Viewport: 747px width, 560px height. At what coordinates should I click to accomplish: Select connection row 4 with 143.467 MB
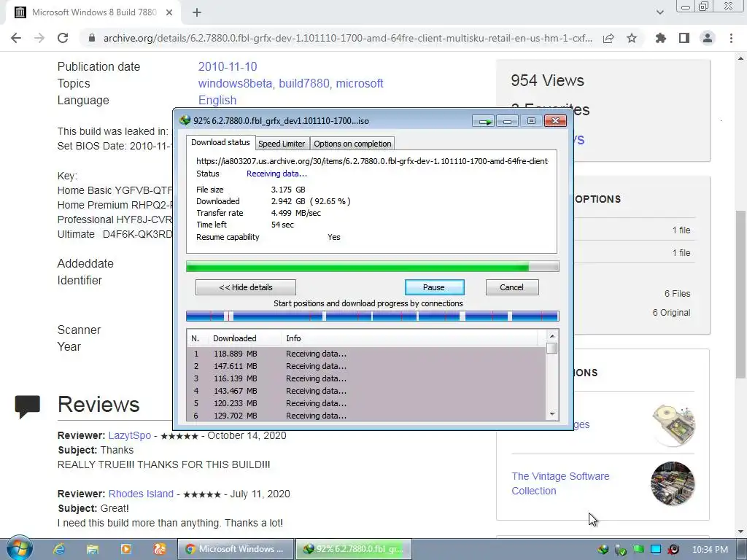coord(366,391)
